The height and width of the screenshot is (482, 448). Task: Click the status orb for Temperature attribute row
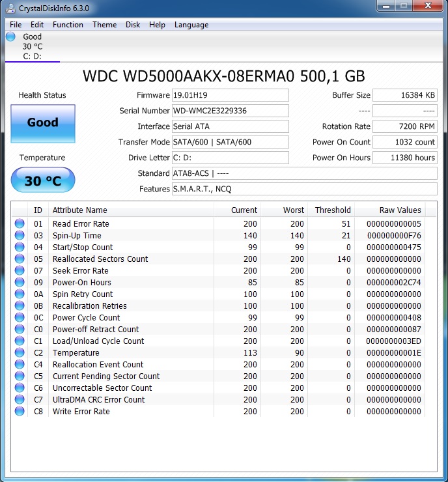[x=20, y=352]
